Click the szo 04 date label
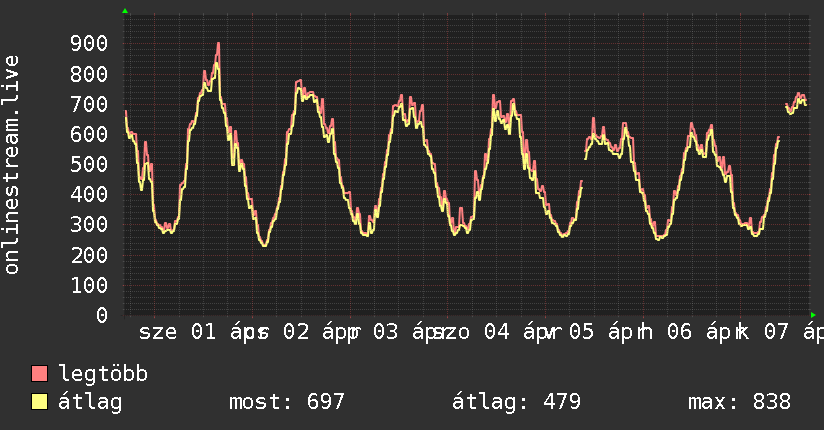The height and width of the screenshot is (430, 824). click(471, 332)
